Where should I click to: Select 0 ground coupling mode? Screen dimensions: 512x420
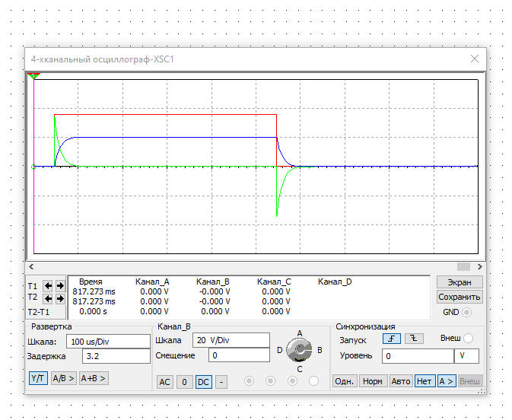pyautogui.click(x=185, y=382)
